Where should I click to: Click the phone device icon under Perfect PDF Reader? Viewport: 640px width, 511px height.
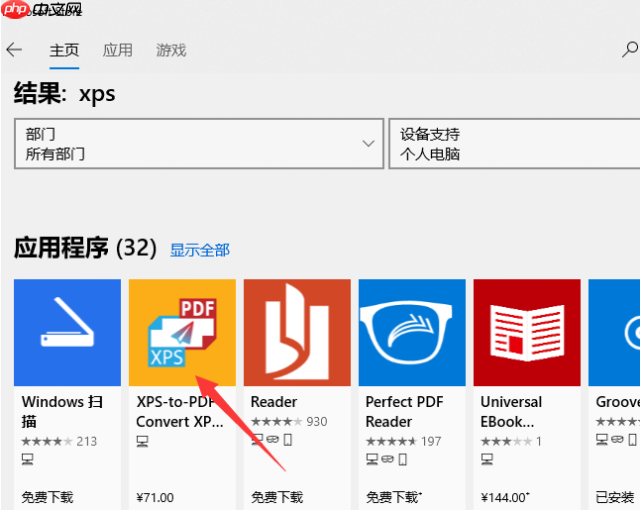click(x=403, y=459)
